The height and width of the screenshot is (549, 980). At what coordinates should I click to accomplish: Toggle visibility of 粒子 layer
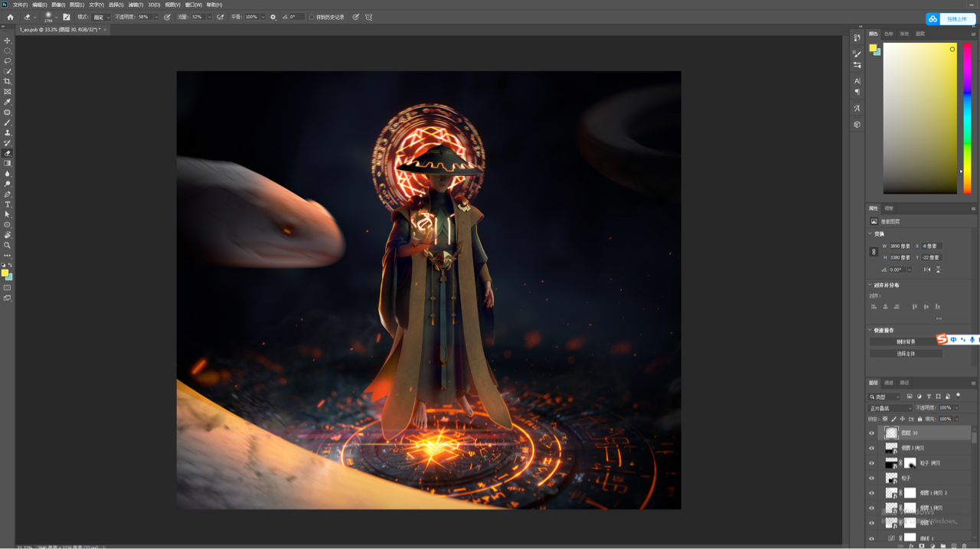point(871,478)
